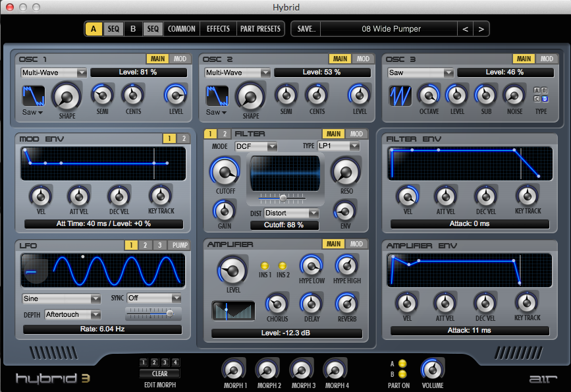Go to next preset arrow
Screen dimensions: 571x392
click(x=481, y=29)
